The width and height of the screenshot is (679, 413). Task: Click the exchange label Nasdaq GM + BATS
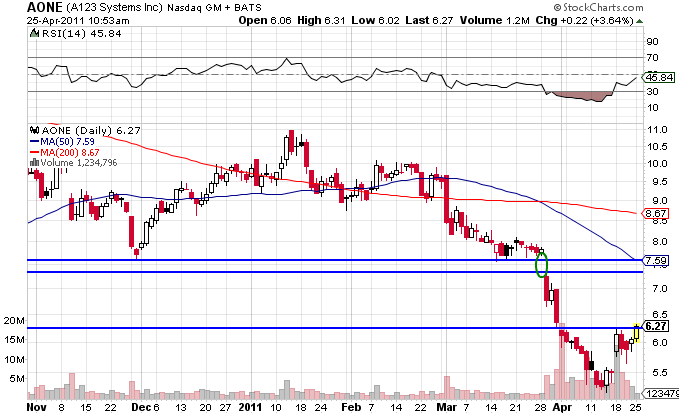point(214,8)
